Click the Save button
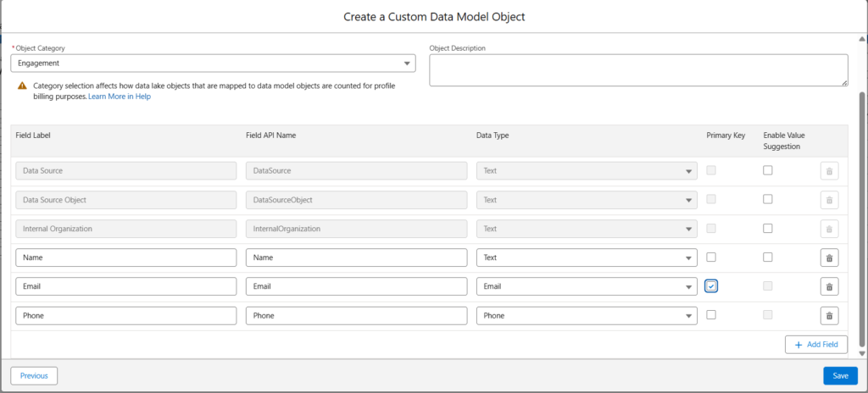 coord(840,376)
